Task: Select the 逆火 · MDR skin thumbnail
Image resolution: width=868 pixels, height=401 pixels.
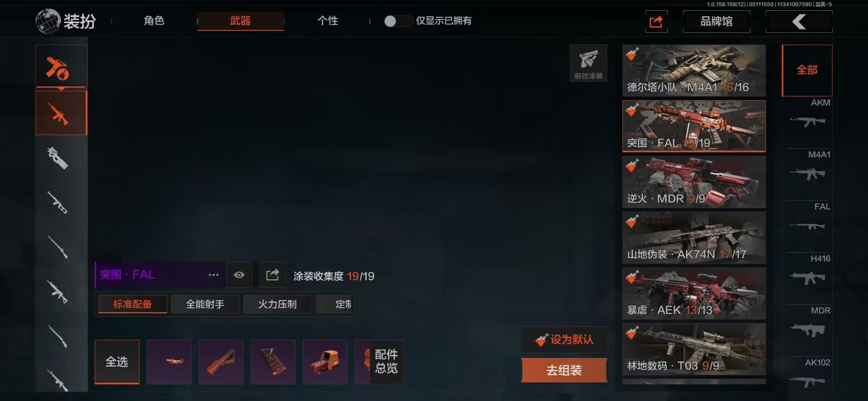Action: pyautogui.click(x=694, y=182)
